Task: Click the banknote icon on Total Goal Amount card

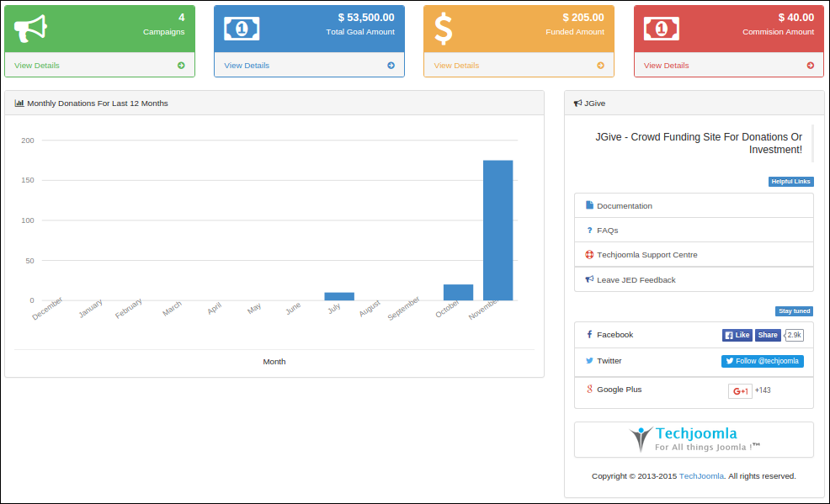Action: point(242,28)
